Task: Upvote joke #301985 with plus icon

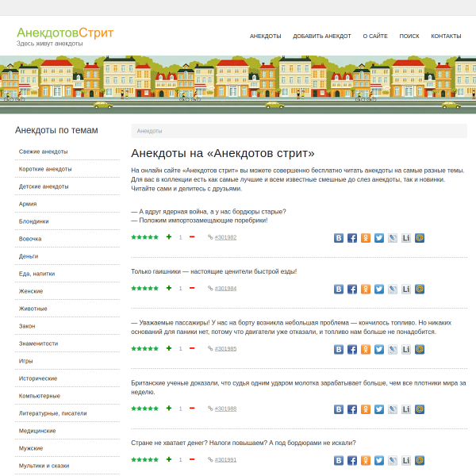Action: click(x=169, y=348)
